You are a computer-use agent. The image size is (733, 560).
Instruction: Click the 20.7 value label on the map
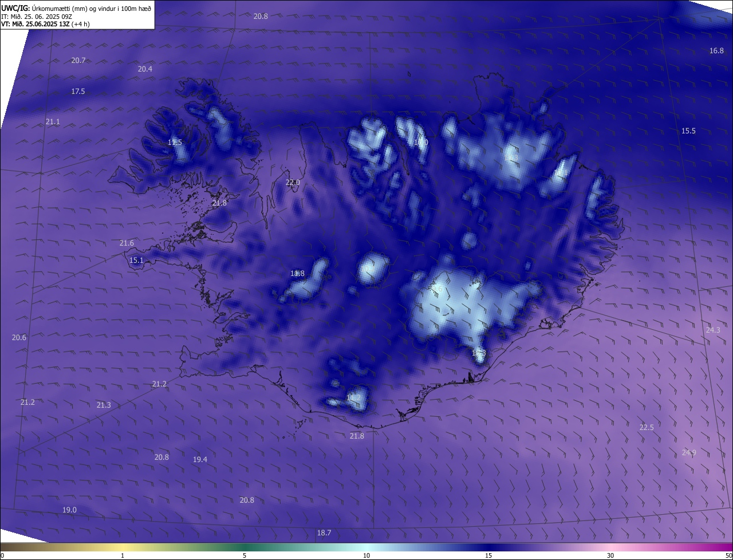(78, 61)
